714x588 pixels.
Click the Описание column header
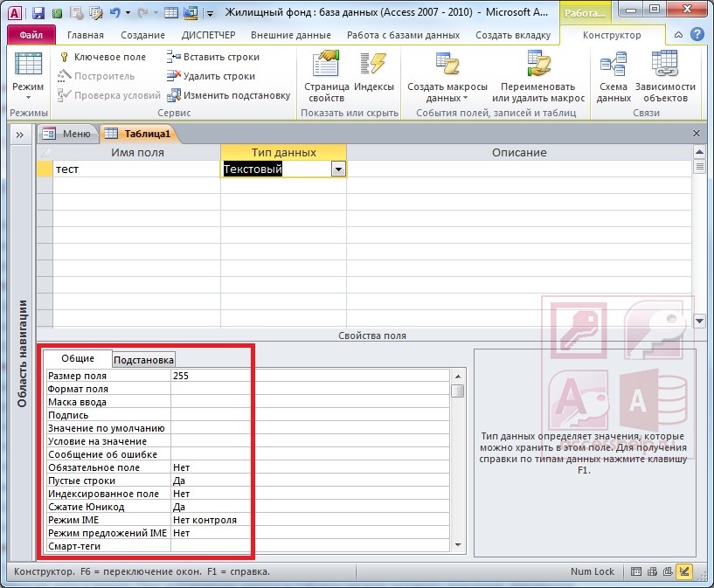518,153
